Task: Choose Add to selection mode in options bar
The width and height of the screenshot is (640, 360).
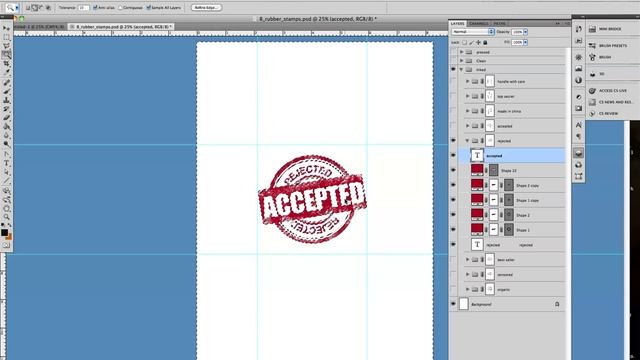Action: coord(35,8)
